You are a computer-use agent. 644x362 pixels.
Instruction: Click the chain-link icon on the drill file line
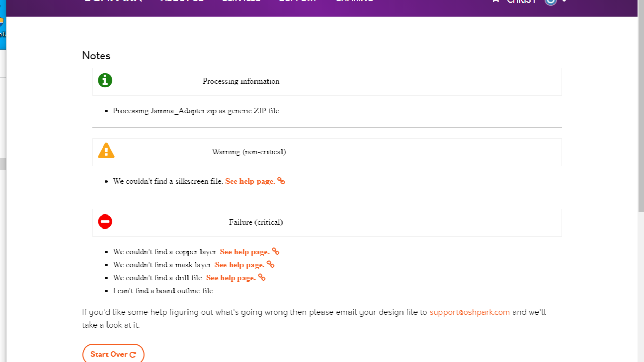tap(262, 277)
